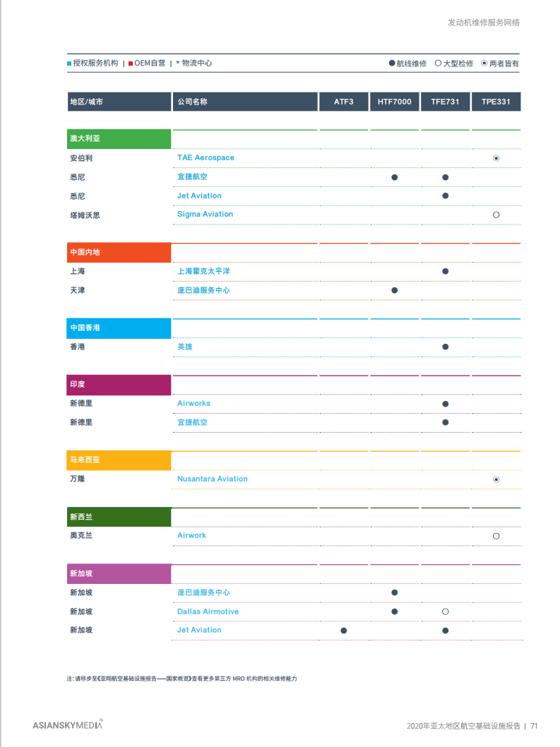This screenshot has width=560, height=747.
Task: Click TAE Aerospace's TPE331 marker
Action: [x=496, y=158]
